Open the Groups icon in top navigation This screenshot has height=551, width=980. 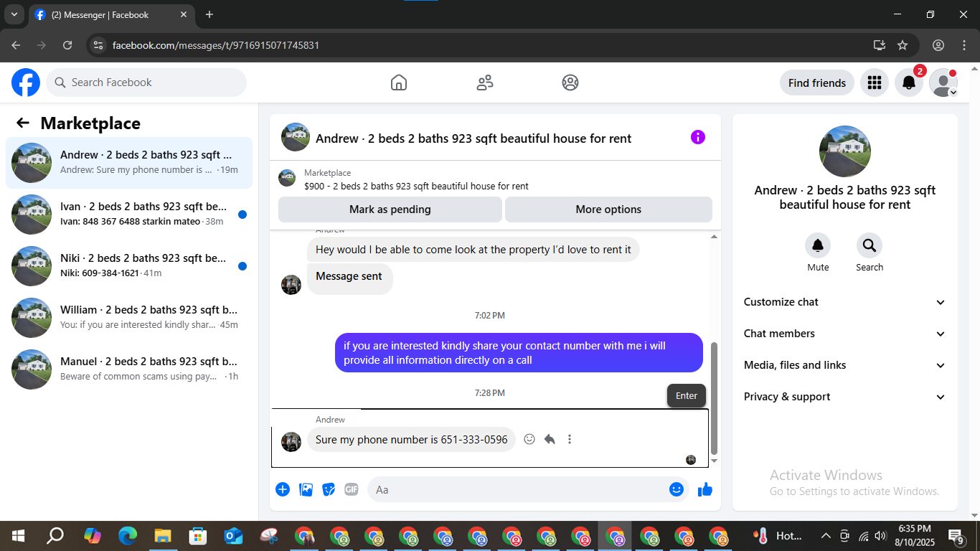pos(570,83)
